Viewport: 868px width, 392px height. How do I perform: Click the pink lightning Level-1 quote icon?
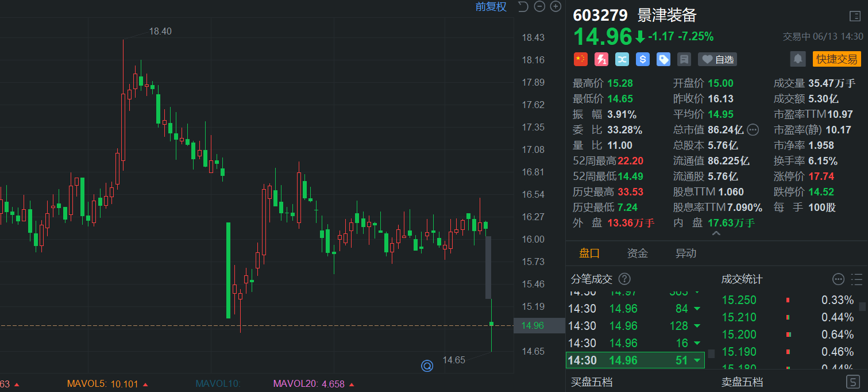point(601,59)
